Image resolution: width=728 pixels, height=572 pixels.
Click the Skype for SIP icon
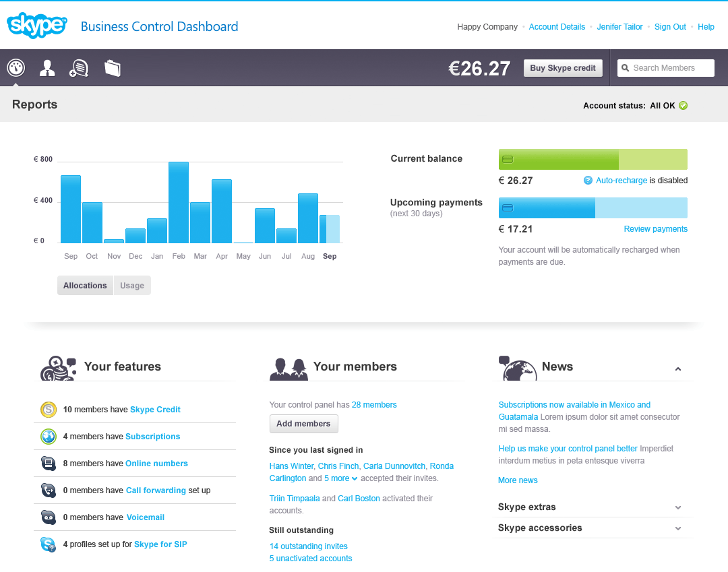[48, 544]
